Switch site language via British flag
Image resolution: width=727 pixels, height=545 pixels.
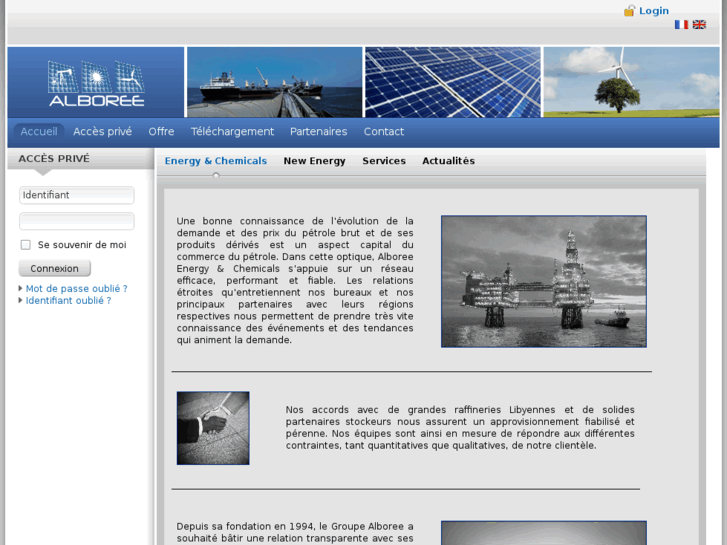tap(699, 25)
